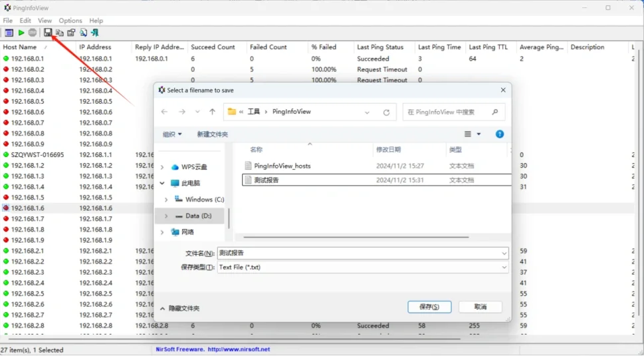Select host row 192.168.0.1

[x=27, y=59]
